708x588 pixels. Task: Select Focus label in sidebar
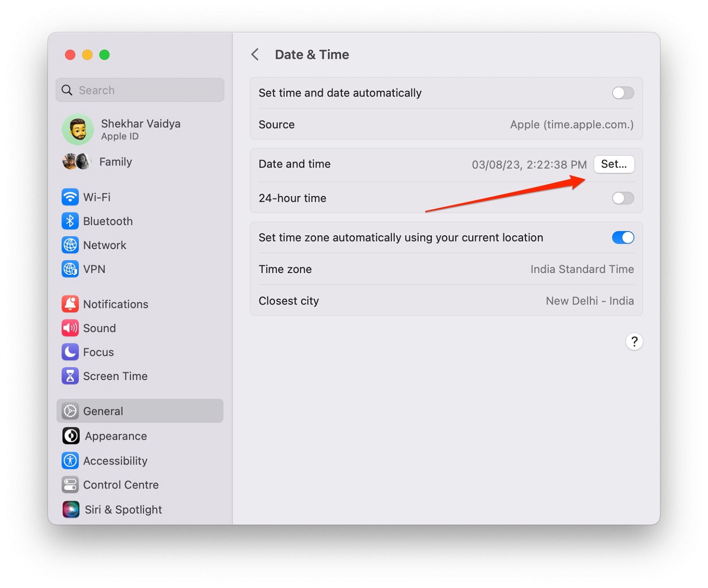click(99, 352)
